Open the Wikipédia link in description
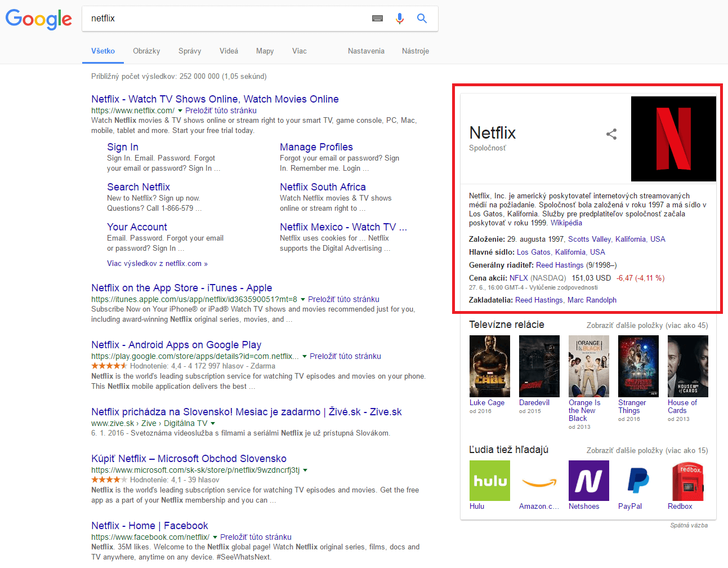 566,223
